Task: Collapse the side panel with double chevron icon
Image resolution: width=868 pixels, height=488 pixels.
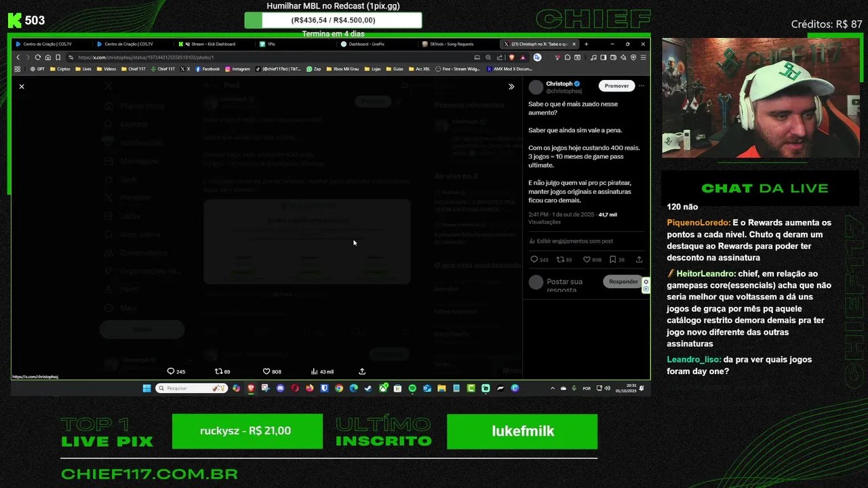Action: click(511, 86)
